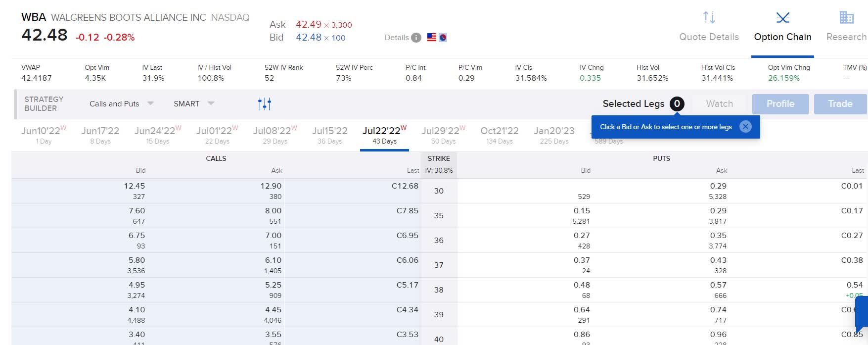Image resolution: width=868 pixels, height=345 pixels.
Task: Click the US flag icon
Action: 432,37
